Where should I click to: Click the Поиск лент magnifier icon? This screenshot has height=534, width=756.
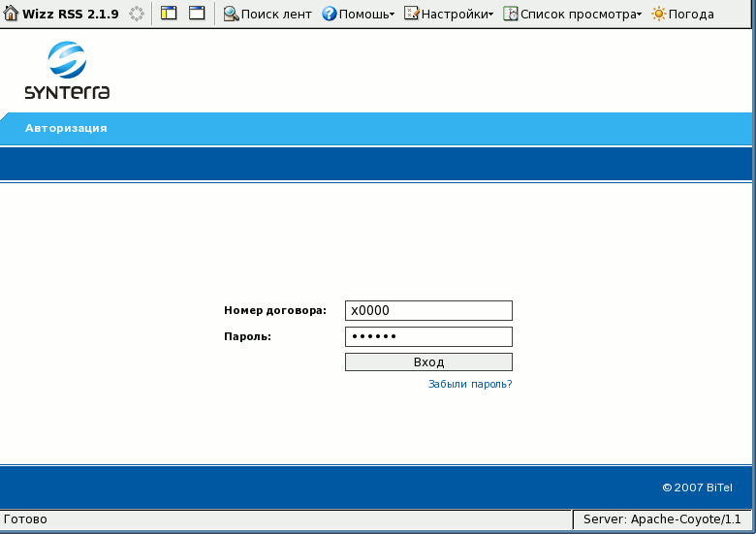pyautogui.click(x=231, y=14)
